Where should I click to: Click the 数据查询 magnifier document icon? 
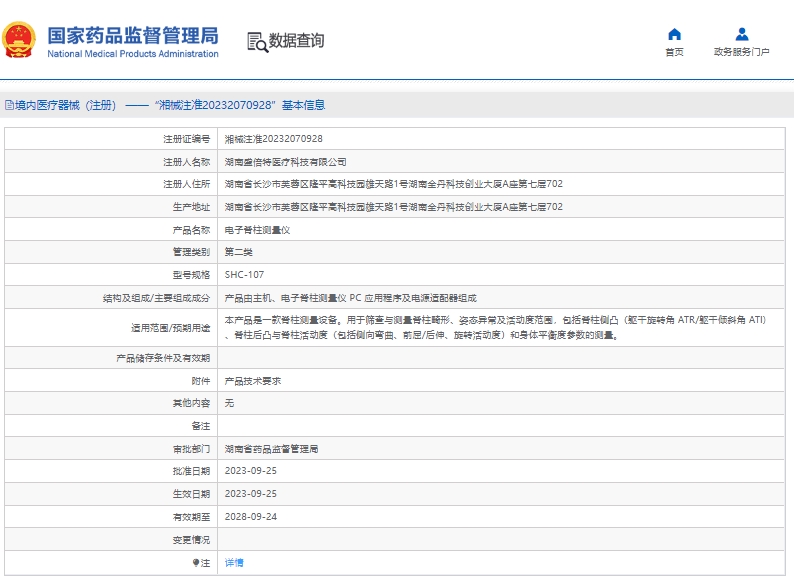(x=257, y=41)
